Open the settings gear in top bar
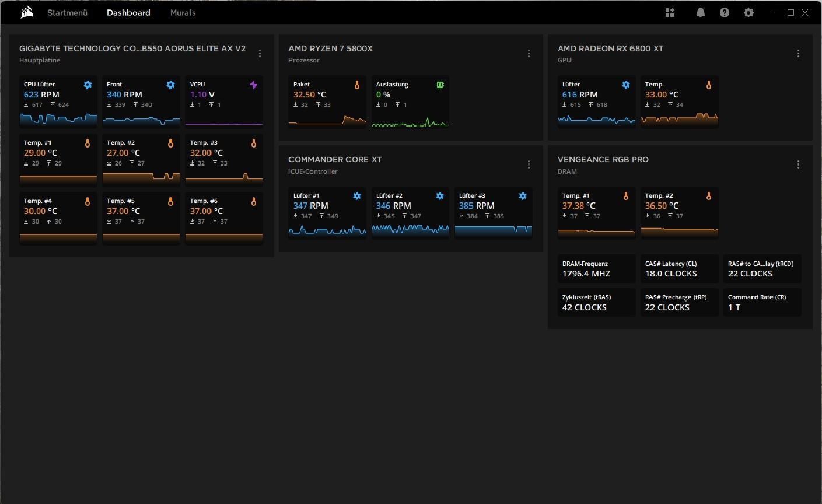 [749, 12]
